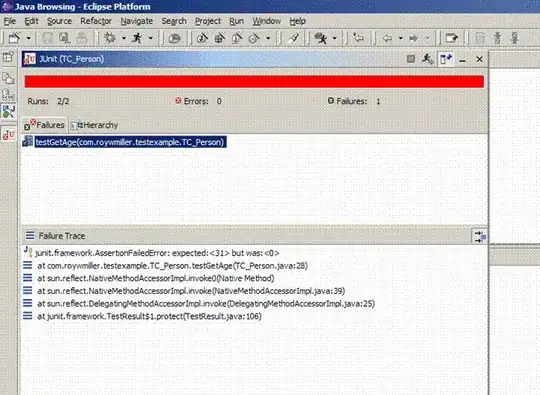
Task: Open the Navigate menu
Action: click(137, 21)
